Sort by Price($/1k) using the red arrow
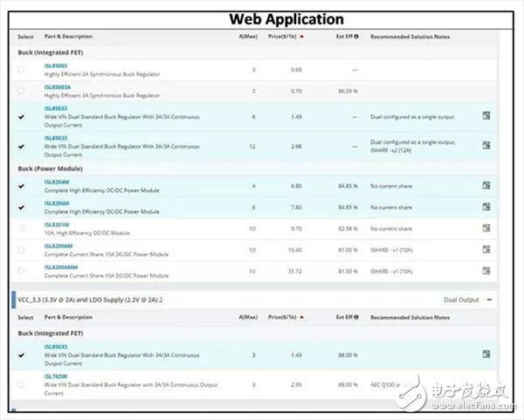Screen dimensions: 524x420 [x=304, y=37]
